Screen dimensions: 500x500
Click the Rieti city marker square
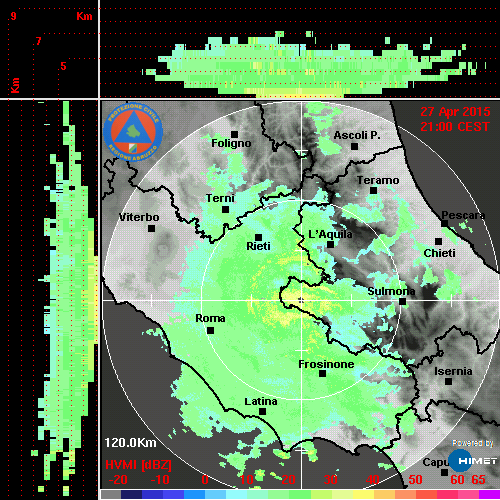(x=258, y=237)
